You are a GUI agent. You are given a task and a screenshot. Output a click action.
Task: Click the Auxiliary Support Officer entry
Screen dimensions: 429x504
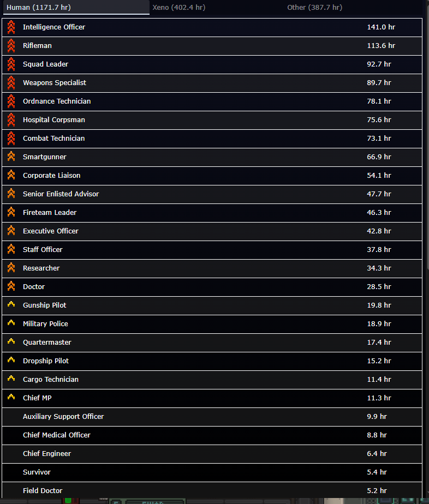63,417
